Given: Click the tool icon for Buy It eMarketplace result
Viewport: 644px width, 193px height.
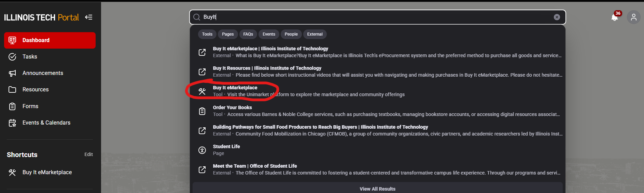Looking at the screenshot, I should click(202, 91).
